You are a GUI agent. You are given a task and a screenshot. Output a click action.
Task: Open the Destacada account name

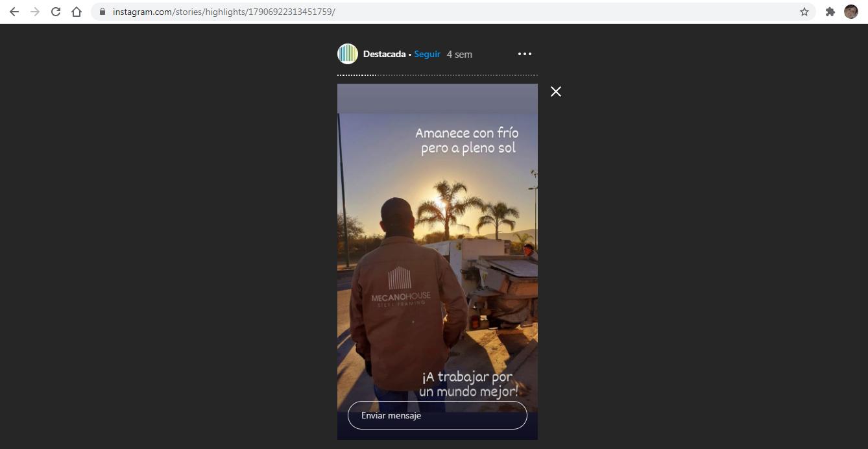click(384, 54)
